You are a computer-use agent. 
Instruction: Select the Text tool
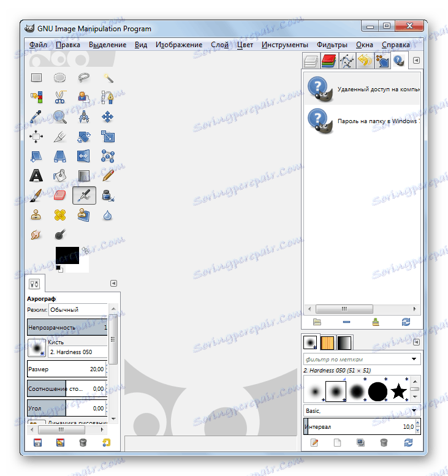click(x=36, y=176)
